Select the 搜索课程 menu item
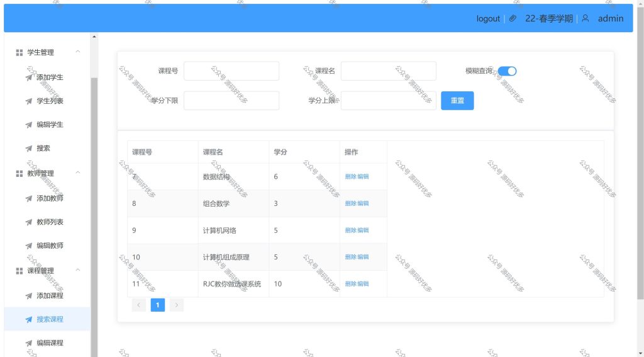Screen dimensions: 644x357 pyautogui.click(x=47, y=319)
